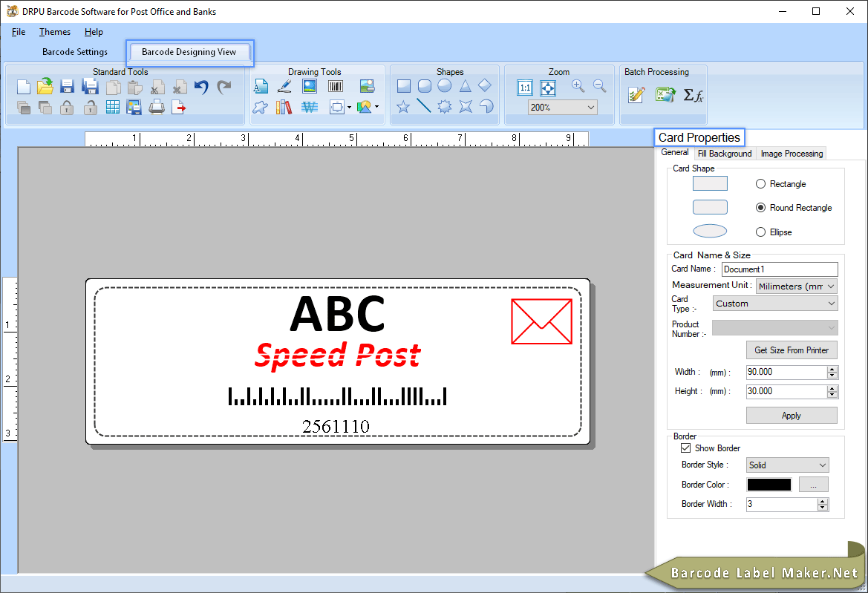The width and height of the screenshot is (868, 593).
Task: Increase the Width stepper up arrow
Action: pyautogui.click(x=832, y=369)
